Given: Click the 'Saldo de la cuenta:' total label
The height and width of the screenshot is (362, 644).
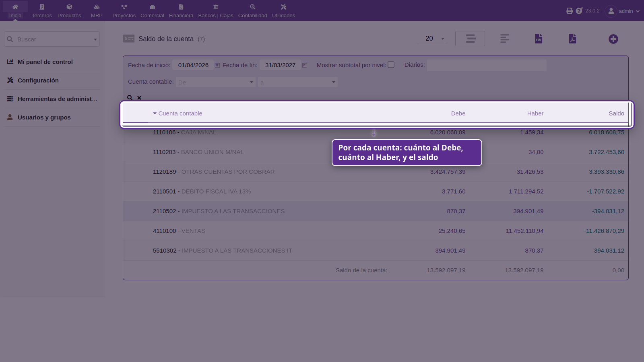Looking at the screenshot, I should (x=361, y=270).
